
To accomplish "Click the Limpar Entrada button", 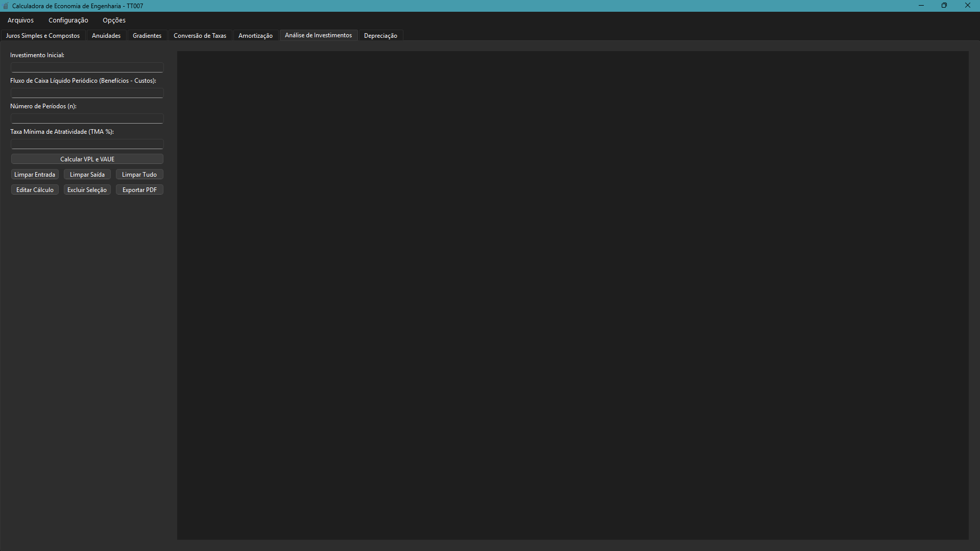I will pyautogui.click(x=35, y=175).
